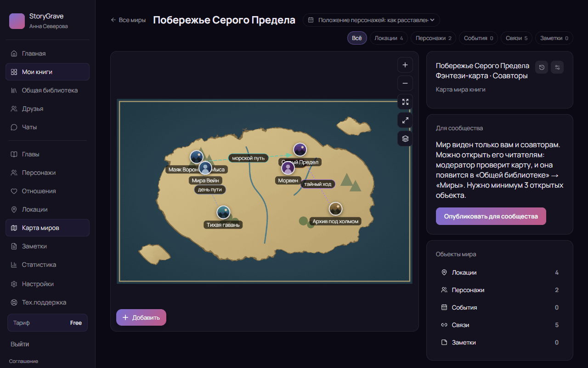Open the Соглашение link

(x=23, y=361)
